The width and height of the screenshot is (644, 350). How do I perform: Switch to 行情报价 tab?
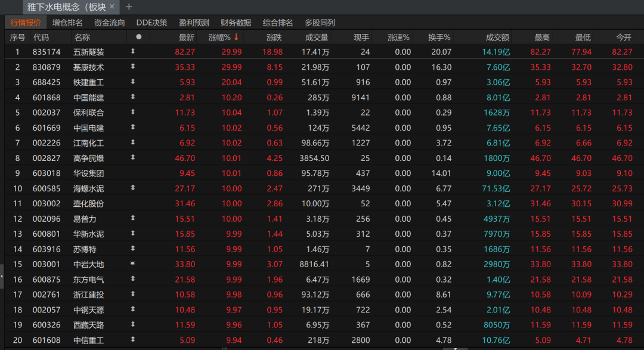tap(26, 23)
